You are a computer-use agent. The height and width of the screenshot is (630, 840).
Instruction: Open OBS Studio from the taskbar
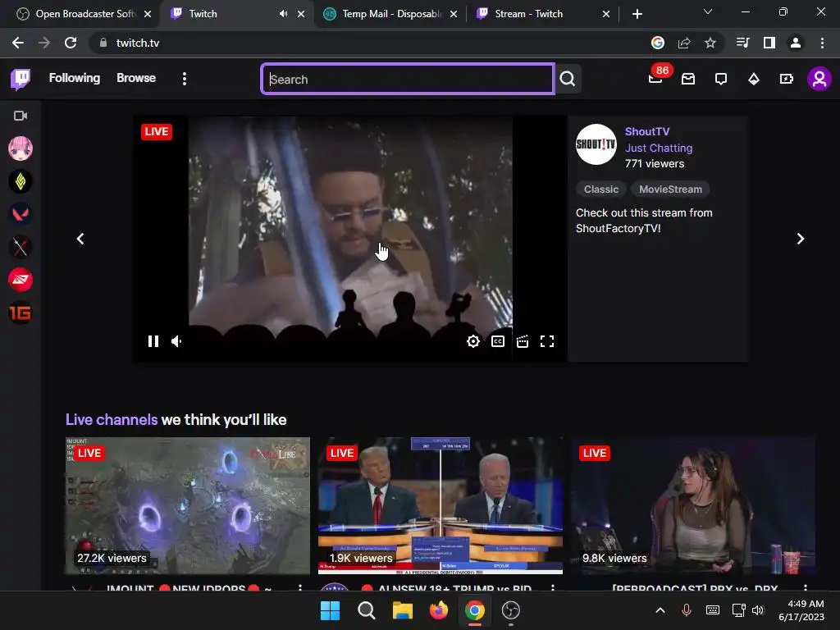tap(511, 610)
